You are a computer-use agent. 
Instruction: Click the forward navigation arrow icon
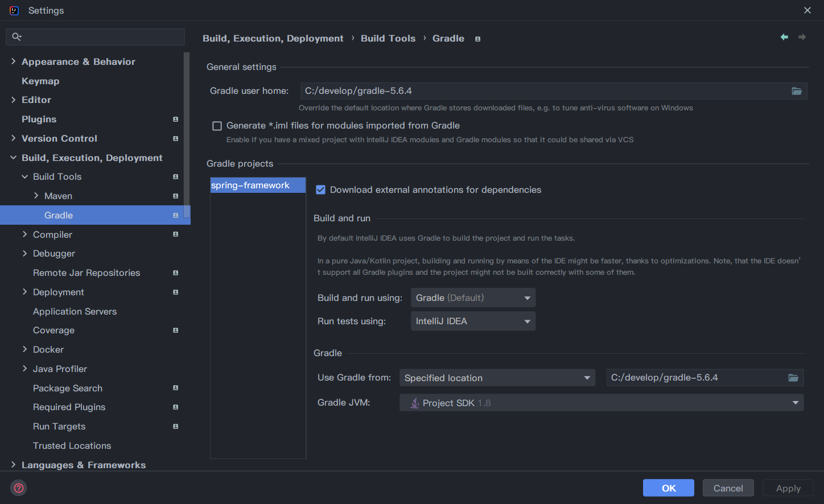(x=802, y=37)
